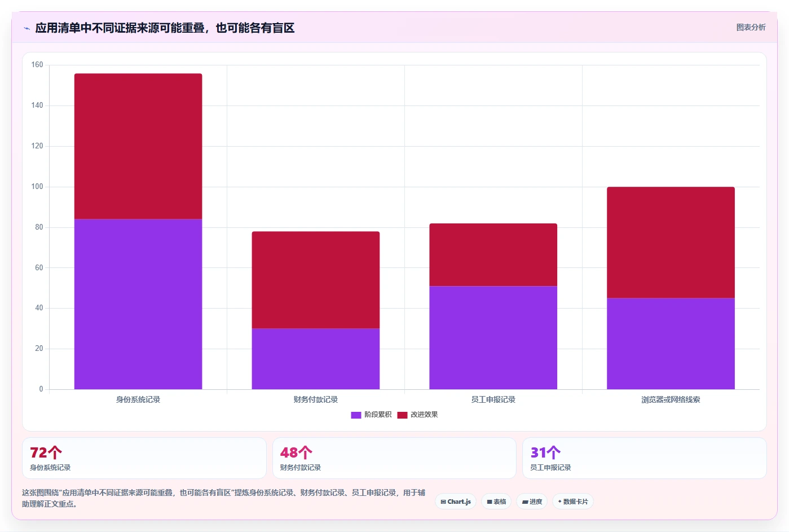Click the icon in the 进度 chip
Screen dimensions: 789x532
click(x=525, y=502)
